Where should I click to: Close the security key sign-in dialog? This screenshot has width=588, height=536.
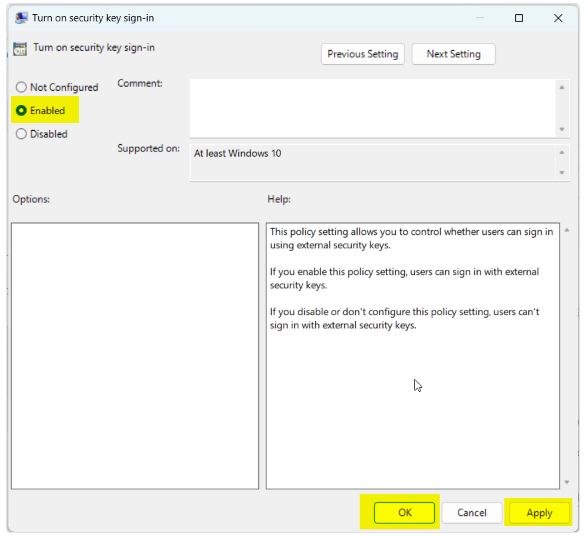coord(558,18)
